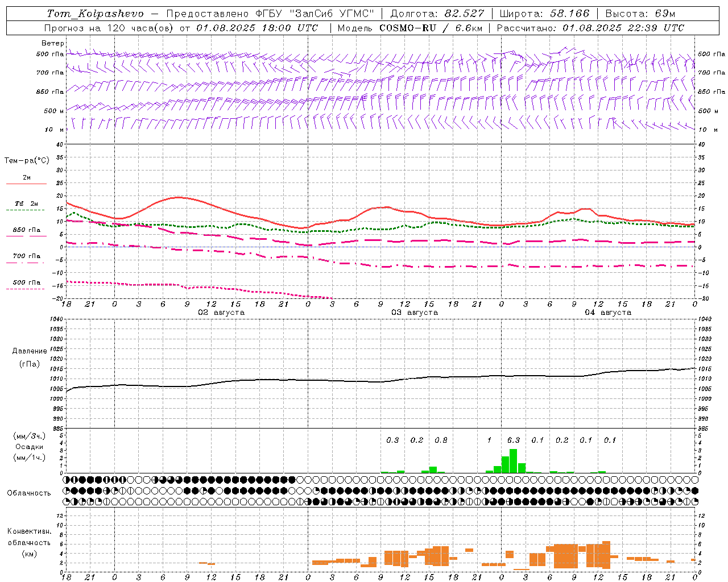Viewport: 728px width, 582px height.
Task: Click the date label 04 августа
Action: point(608,313)
